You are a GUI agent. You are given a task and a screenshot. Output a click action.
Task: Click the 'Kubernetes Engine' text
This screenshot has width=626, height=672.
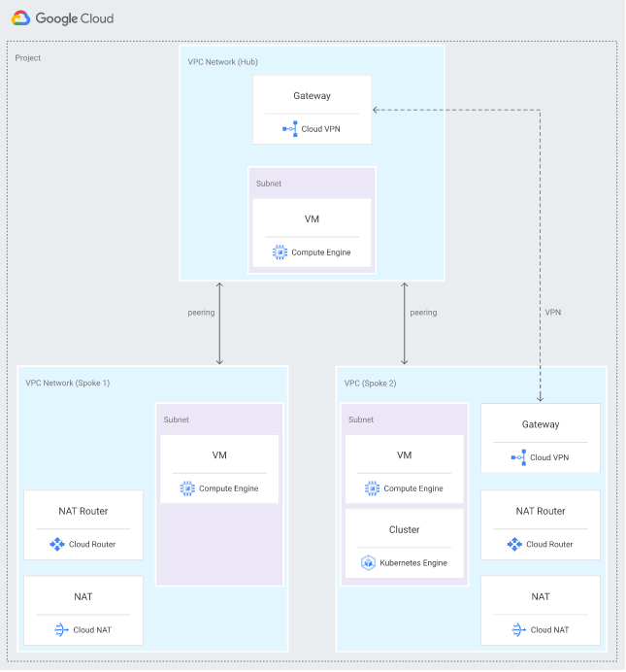click(413, 563)
